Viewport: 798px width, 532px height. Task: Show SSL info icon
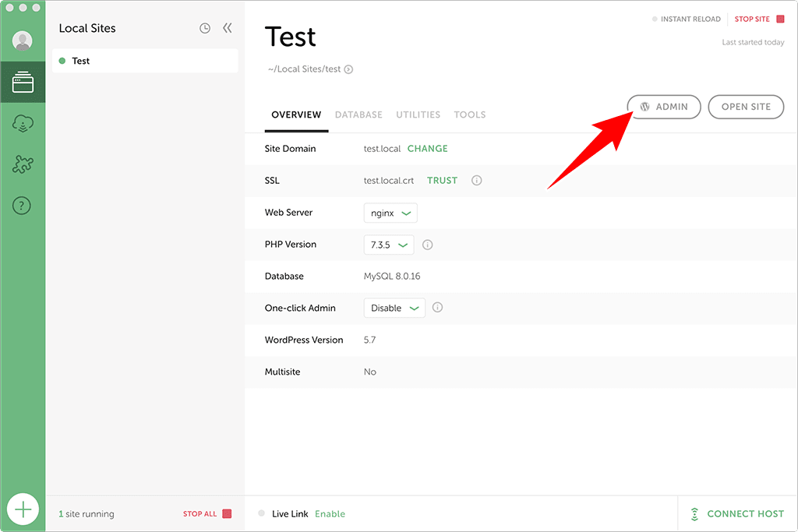point(476,180)
